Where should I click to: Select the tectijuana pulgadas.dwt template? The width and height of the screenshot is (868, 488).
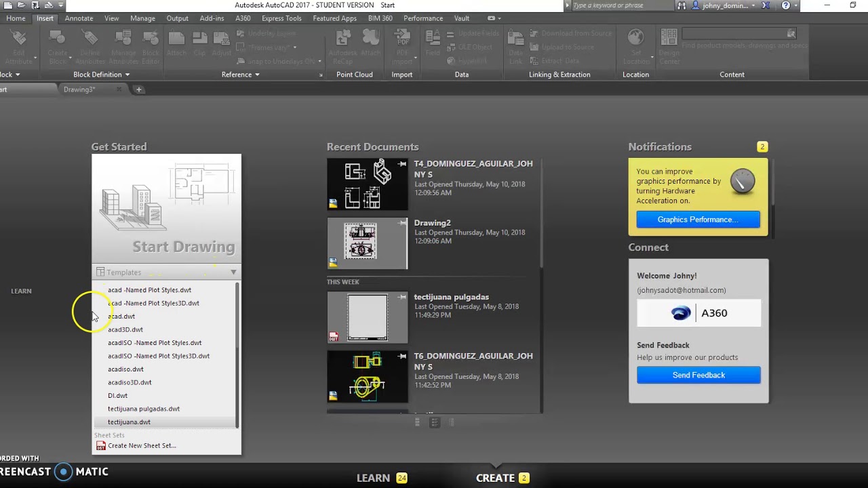coord(144,409)
